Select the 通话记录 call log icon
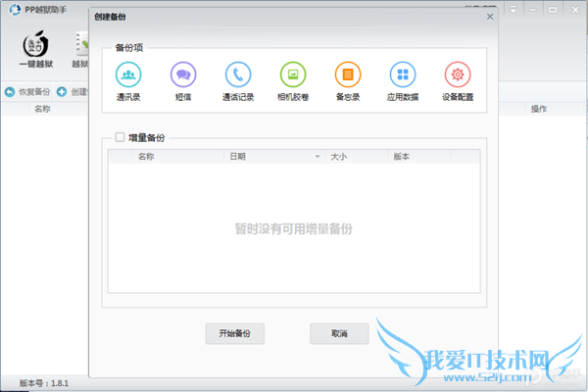This screenshot has height=392, width=588. (x=238, y=74)
